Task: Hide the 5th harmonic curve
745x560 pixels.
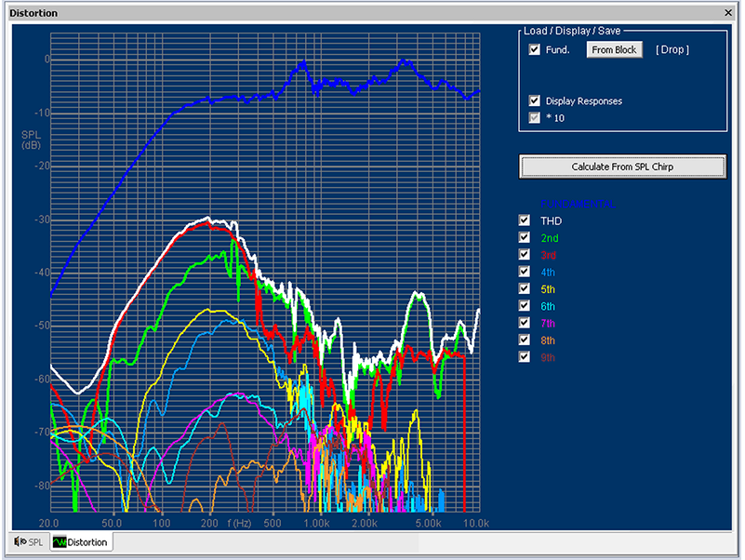Action: pyautogui.click(x=525, y=288)
